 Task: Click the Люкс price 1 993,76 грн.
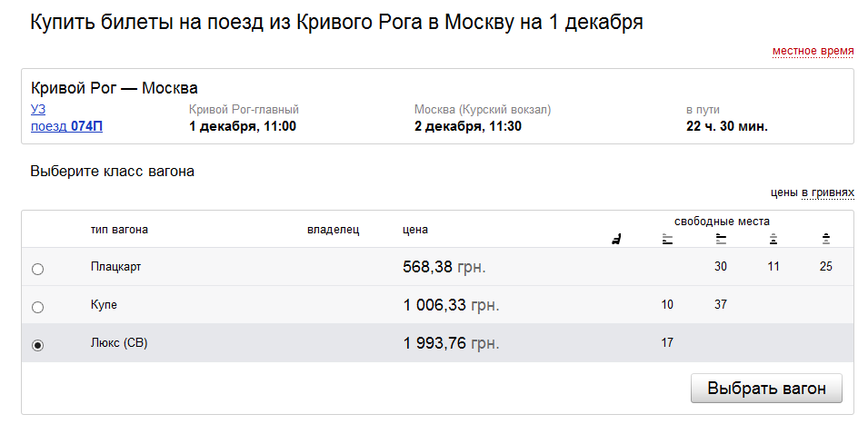point(451,343)
